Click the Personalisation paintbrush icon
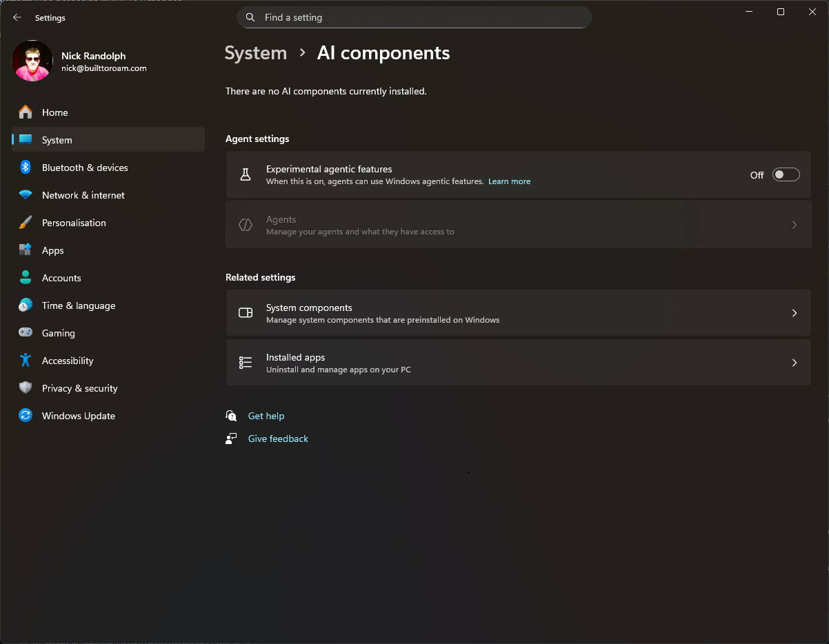The width and height of the screenshot is (829, 644). pos(26,223)
